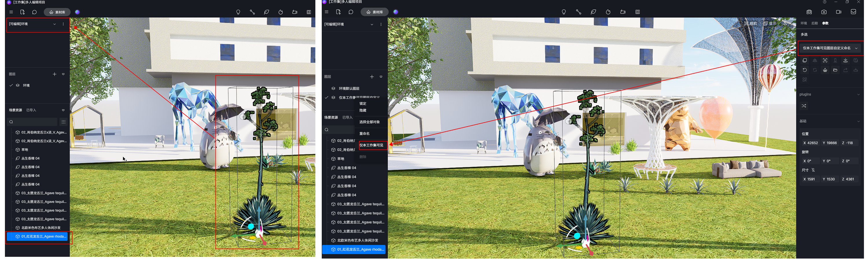
Task: Click the duplicate copy icon in tool grid
Action: (x=805, y=61)
